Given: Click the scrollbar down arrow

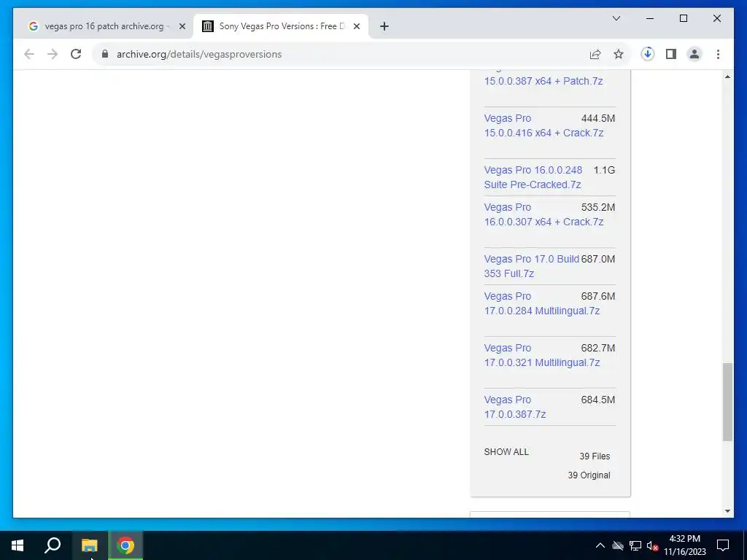Looking at the screenshot, I should 727,511.
